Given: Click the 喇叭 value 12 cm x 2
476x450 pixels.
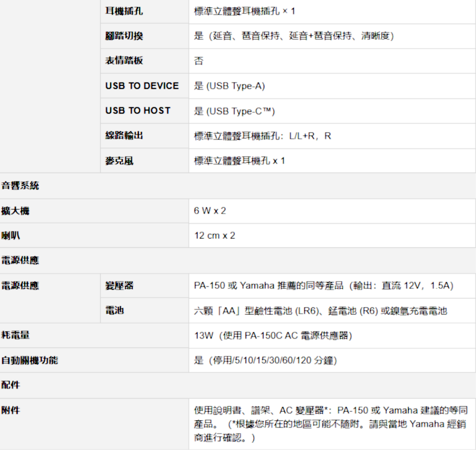Looking at the screenshot, I should (214, 236).
